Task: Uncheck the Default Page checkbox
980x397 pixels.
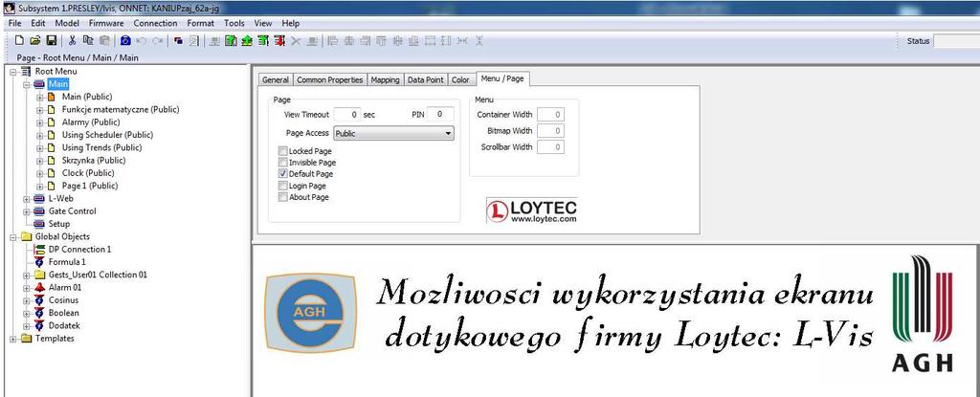Action: [283, 174]
